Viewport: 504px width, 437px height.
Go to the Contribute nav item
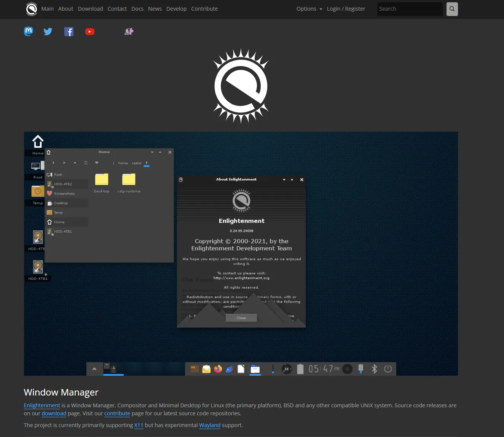tap(204, 9)
